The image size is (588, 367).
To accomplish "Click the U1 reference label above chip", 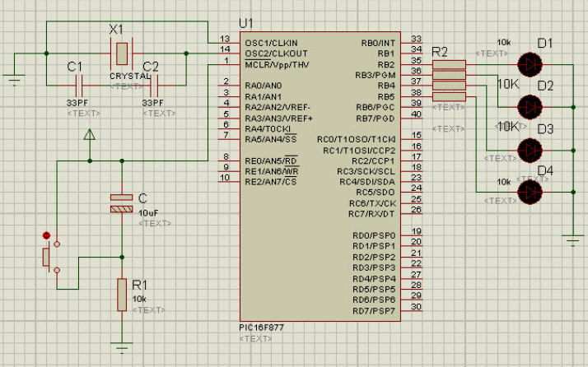I will [x=245, y=22].
